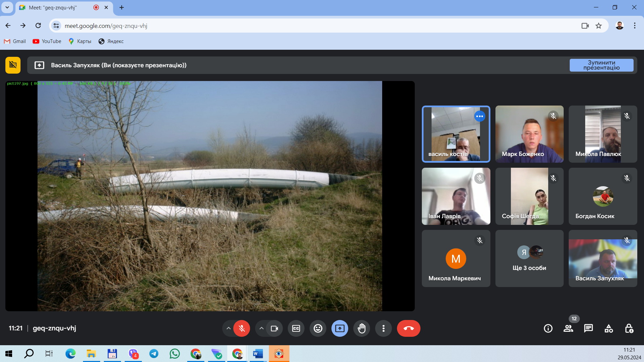Open host controls lock icon

pos(629,328)
